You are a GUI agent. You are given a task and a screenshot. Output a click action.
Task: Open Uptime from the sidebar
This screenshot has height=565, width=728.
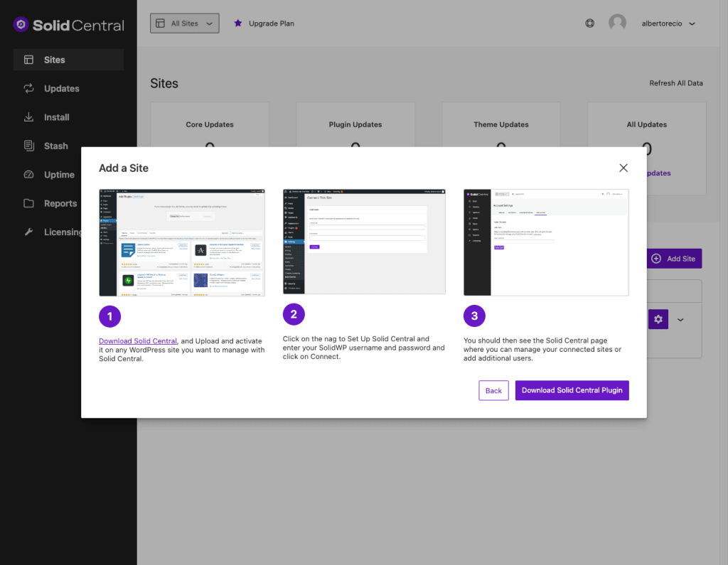[x=59, y=175]
